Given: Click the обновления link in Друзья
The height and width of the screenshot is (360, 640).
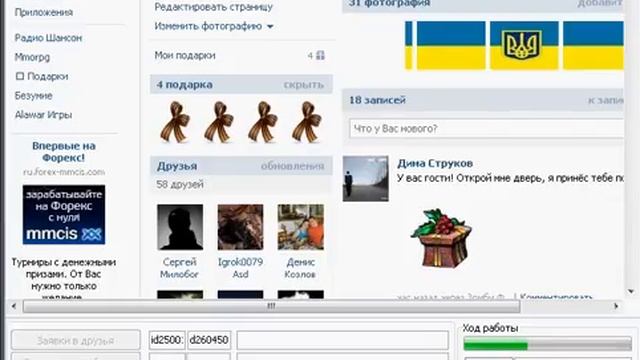Looking at the screenshot, I should (x=292, y=166).
